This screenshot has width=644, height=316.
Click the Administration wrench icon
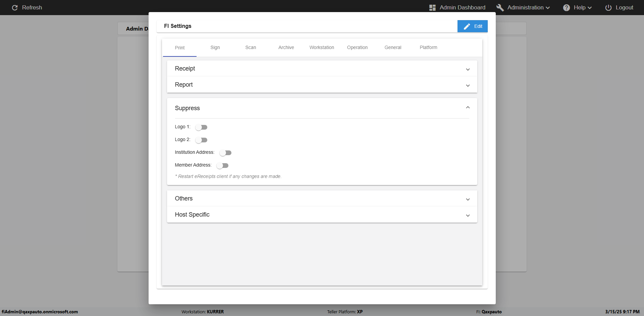point(500,7)
